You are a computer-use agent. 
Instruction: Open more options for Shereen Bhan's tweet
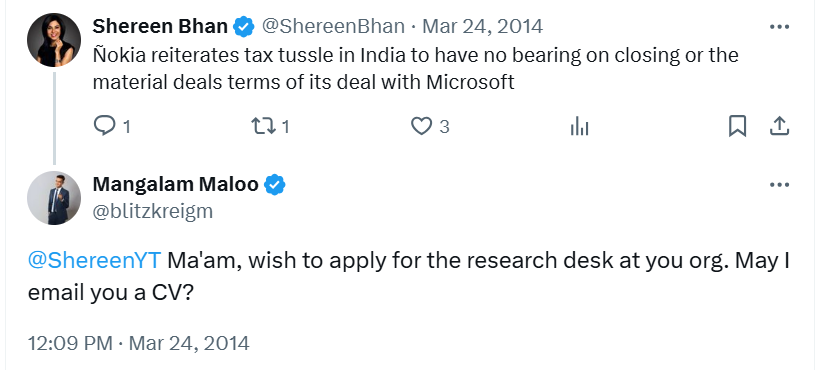click(779, 27)
